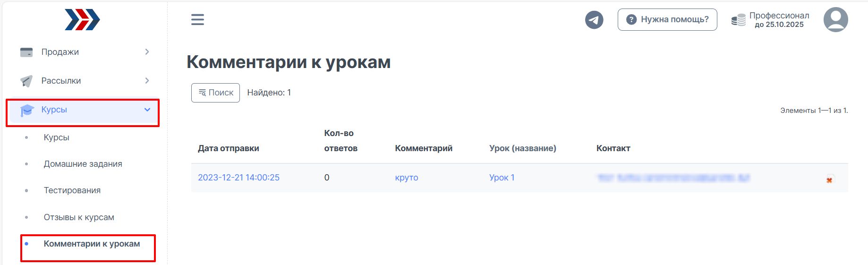868x265 pixels.
Task: Open the comment text 'круто'
Action: point(407,178)
